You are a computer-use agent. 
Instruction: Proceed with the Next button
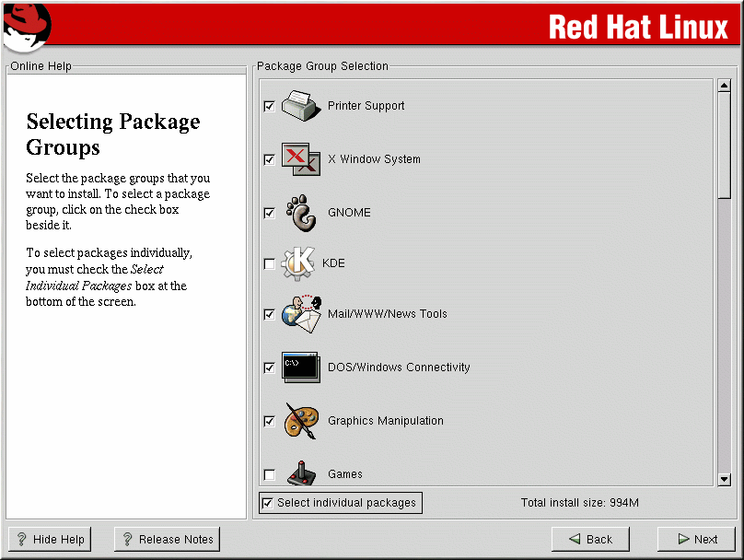(x=696, y=540)
